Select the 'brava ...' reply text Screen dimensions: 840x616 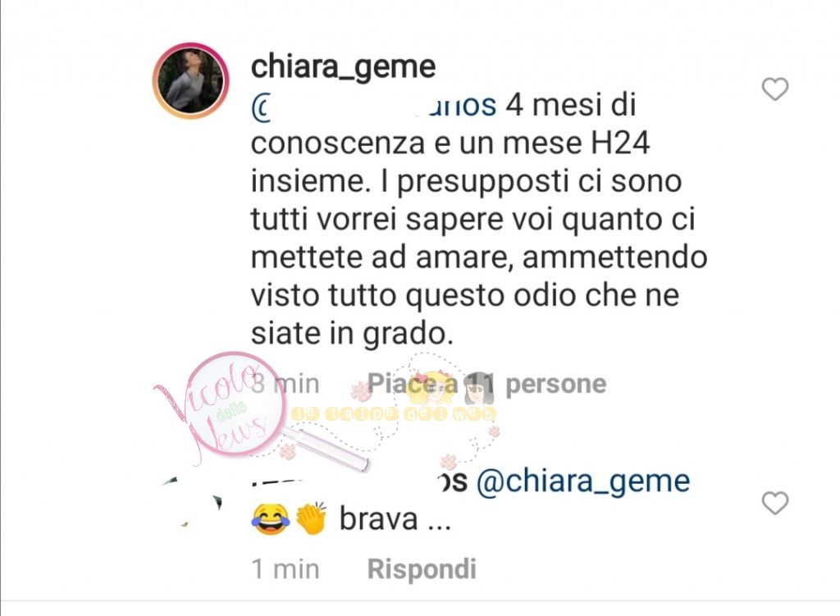(395, 519)
